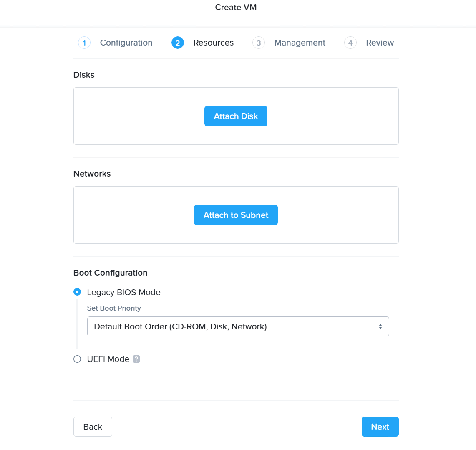Click the Legacy BIOS Mode label
Viewport: 476px width, 450px height.
[x=123, y=292]
